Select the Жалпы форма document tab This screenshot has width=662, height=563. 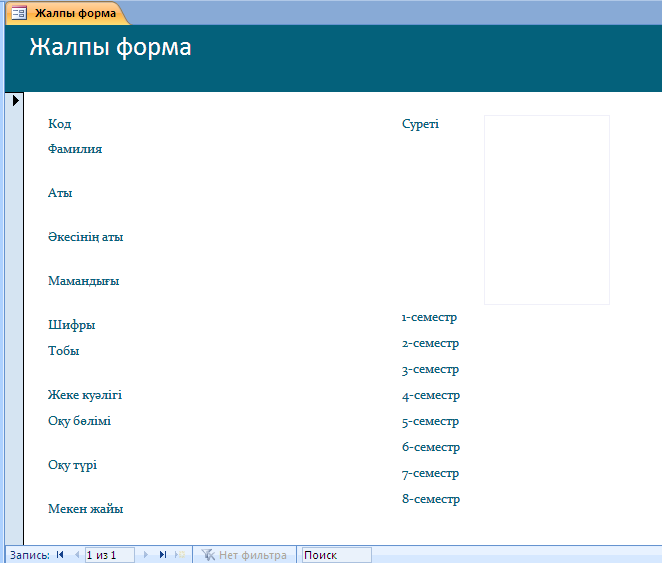68,14
